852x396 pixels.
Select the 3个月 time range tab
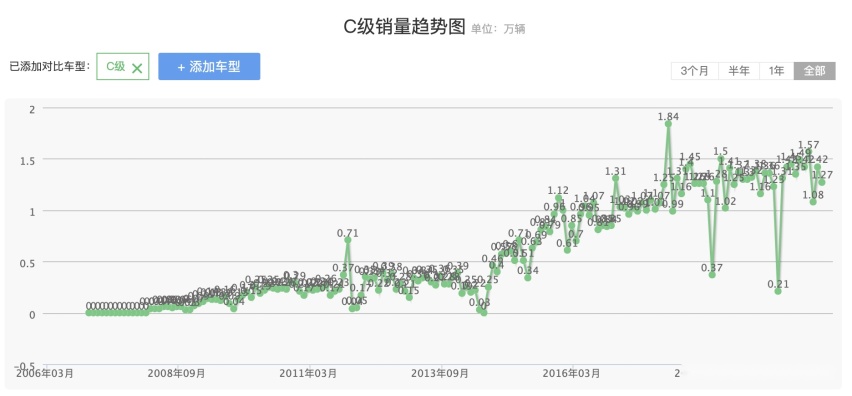(x=695, y=71)
